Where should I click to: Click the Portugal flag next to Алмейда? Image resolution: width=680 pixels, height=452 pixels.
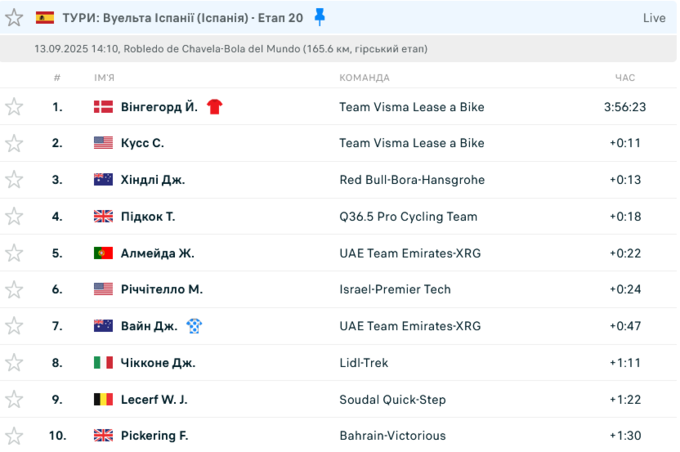(x=104, y=253)
